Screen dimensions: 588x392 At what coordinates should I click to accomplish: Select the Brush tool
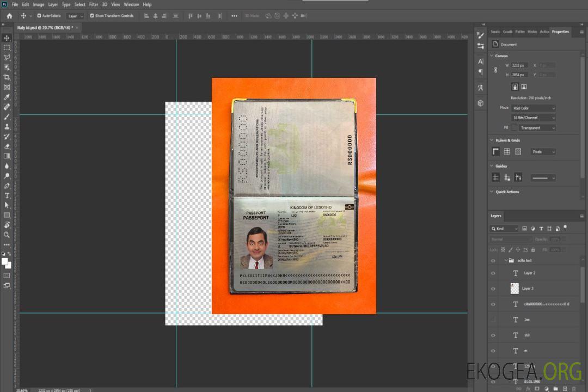click(7, 117)
